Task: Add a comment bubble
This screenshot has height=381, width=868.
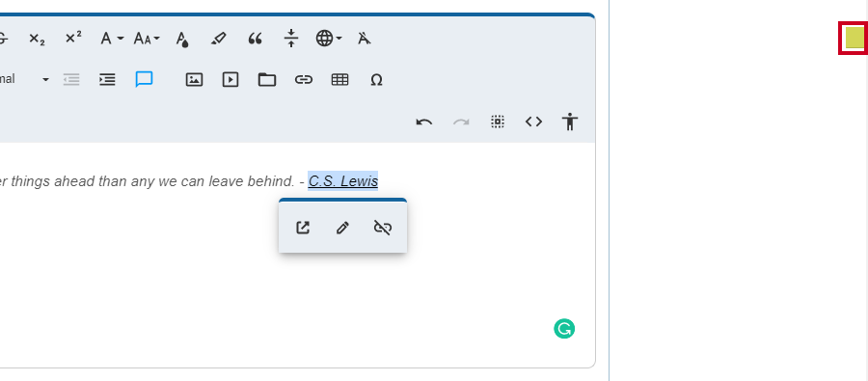Action: coord(144,80)
